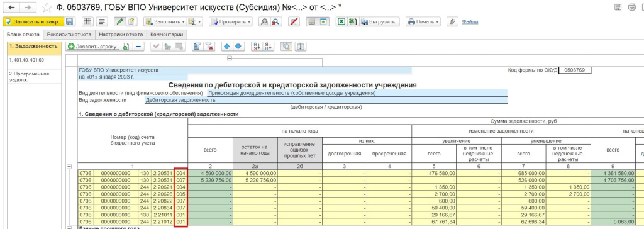Select cell 476 580,00 in увеличение всего
644x229 pixels.
pos(434,174)
